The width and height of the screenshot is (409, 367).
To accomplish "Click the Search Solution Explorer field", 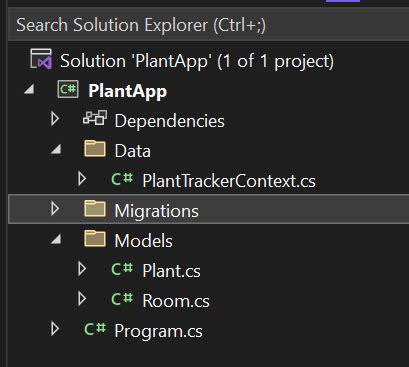I will pos(208,25).
